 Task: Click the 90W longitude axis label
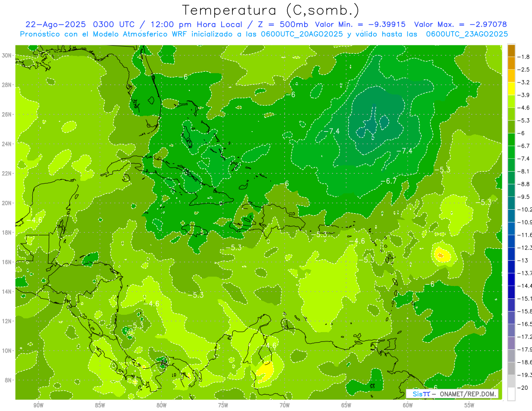click(x=39, y=405)
